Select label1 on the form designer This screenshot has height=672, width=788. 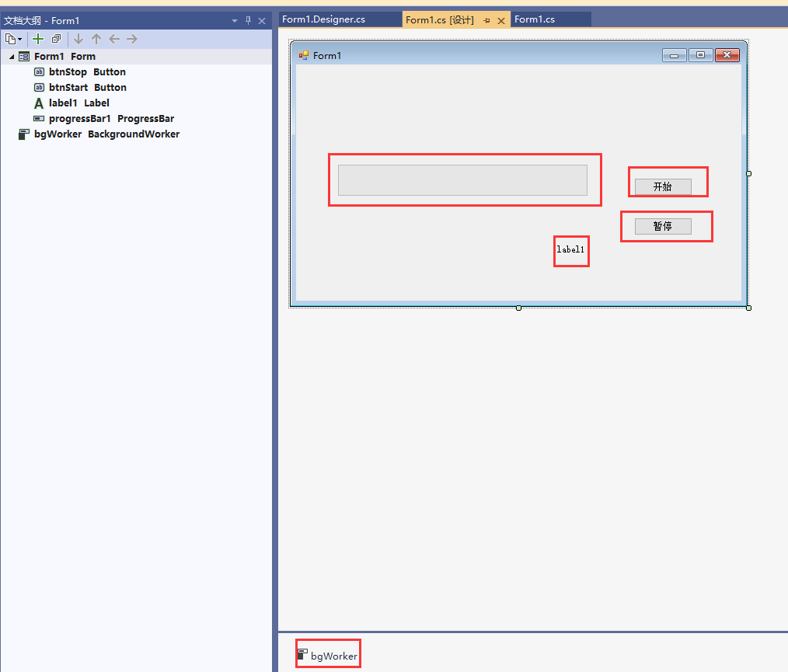click(x=570, y=249)
